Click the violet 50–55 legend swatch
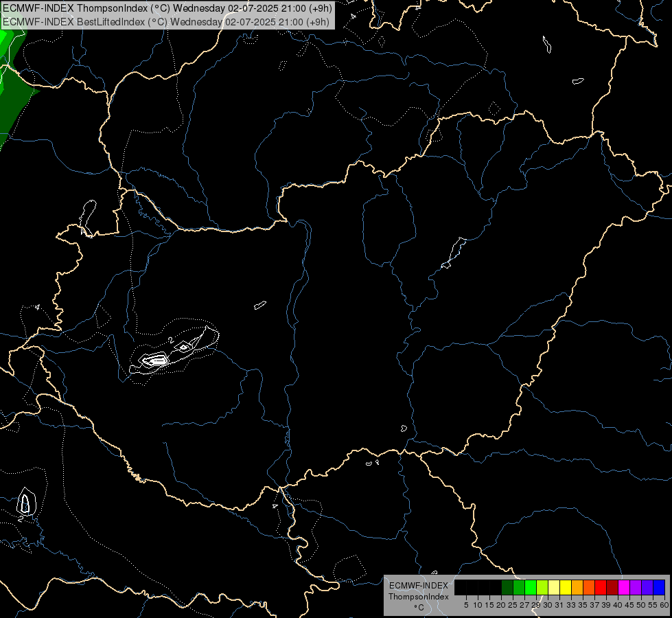This screenshot has width=672, height=618. (647, 587)
